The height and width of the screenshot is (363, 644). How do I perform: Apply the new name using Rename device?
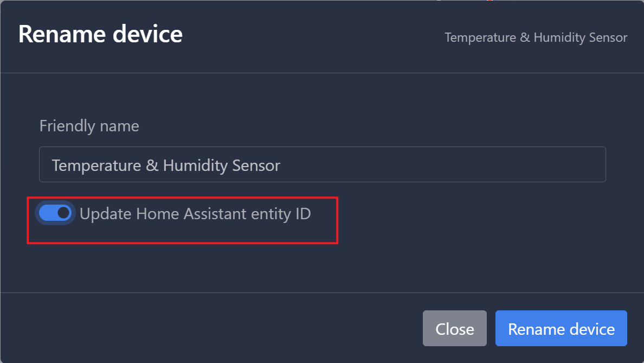tap(561, 328)
